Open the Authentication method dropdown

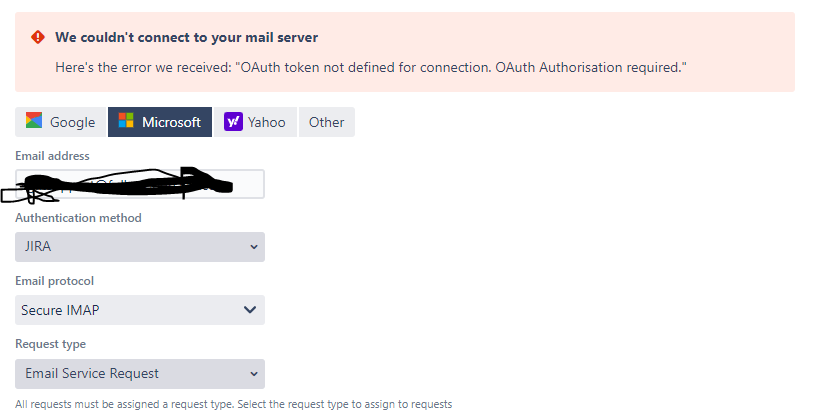click(x=140, y=247)
